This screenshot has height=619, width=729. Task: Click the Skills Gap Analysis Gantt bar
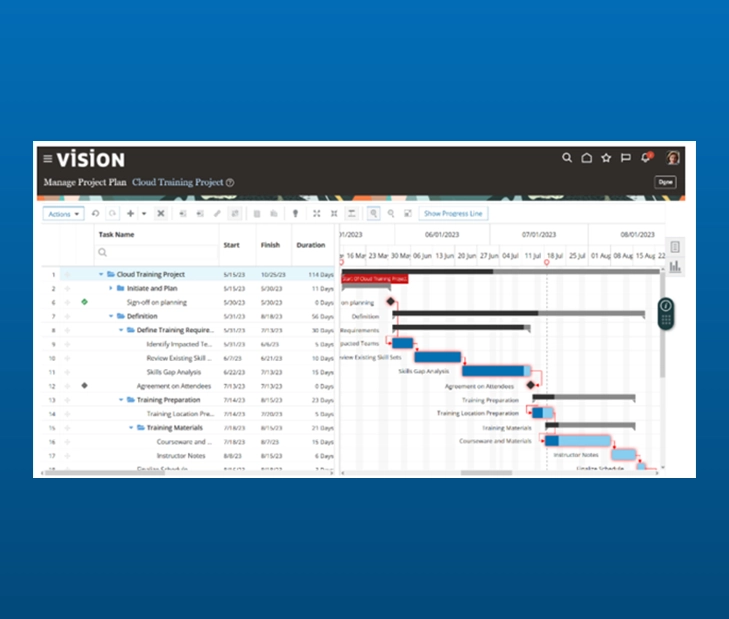pyautogui.click(x=492, y=371)
